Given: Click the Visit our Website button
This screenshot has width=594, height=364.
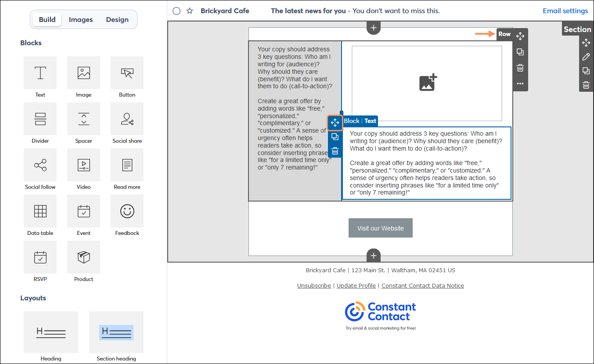Looking at the screenshot, I should tap(381, 228).
